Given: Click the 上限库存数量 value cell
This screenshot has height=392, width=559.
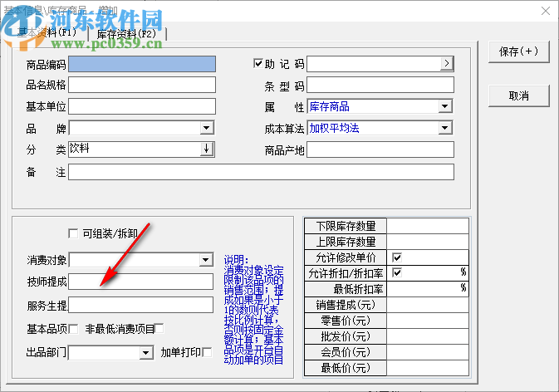Looking at the screenshot, I should click(428, 242).
